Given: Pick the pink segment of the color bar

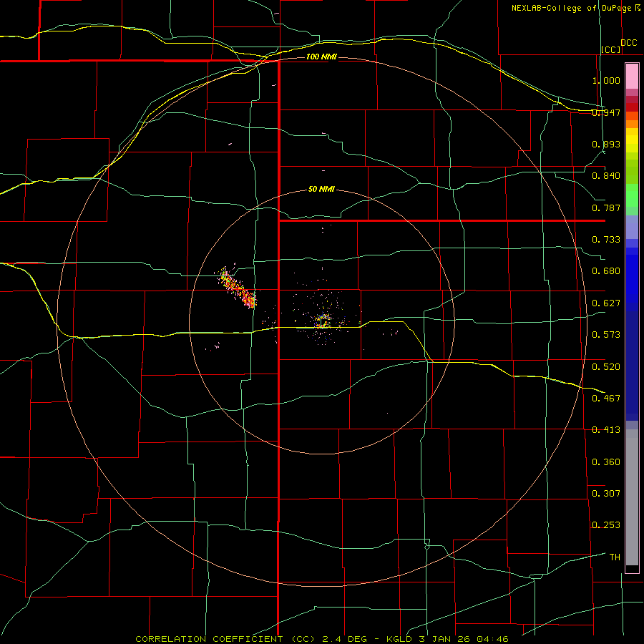Looking at the screenshot, I should click(x=632, y=77).
